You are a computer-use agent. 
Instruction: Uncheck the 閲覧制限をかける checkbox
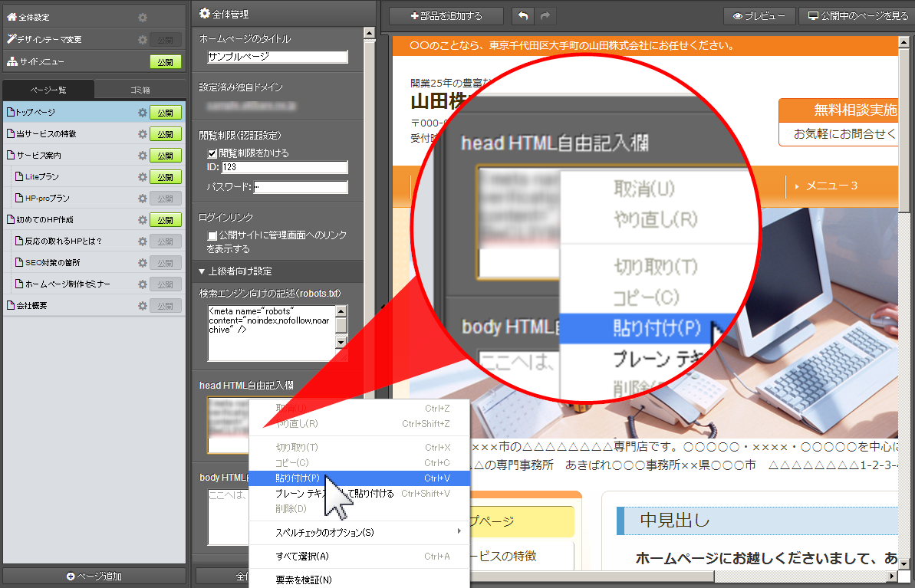click(x=212, y=153)
